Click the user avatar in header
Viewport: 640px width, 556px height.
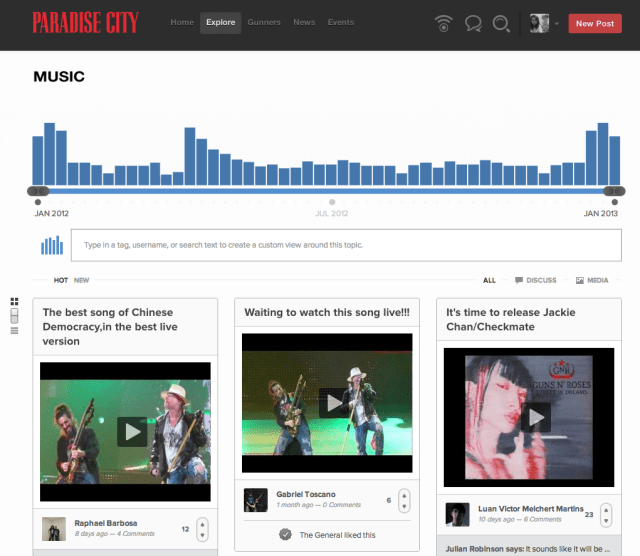(x=539, y=23)
